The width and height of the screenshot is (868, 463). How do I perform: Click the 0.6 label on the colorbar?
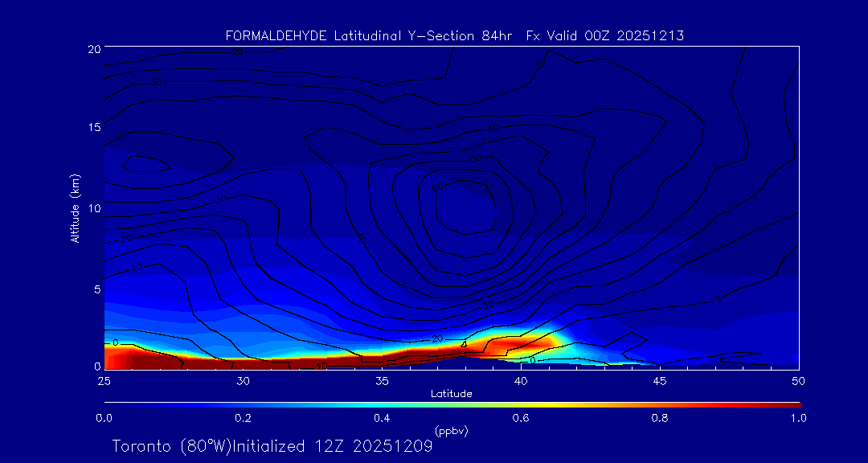521,418
